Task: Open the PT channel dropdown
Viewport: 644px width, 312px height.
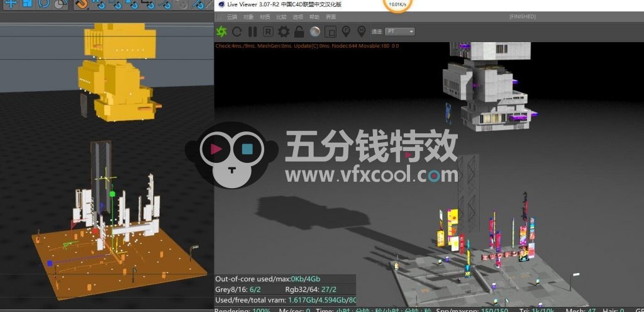Action: pyautogui.click(x=399, y=31)
